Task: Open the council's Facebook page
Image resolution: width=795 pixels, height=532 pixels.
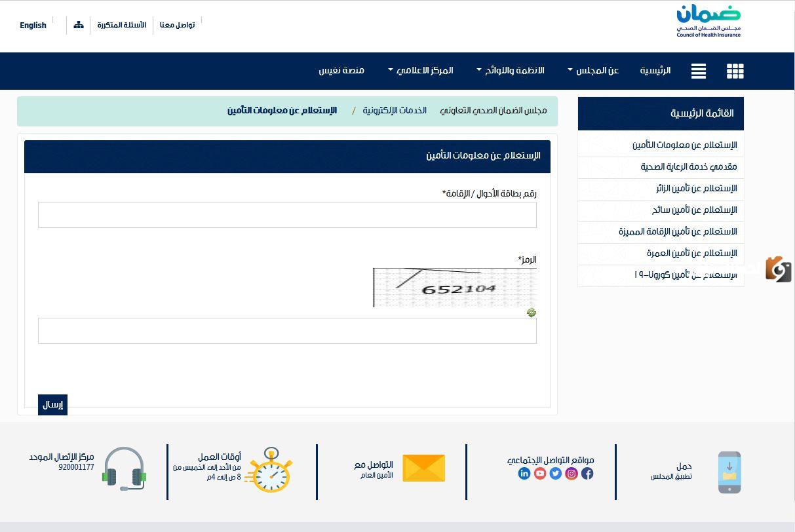Action: (x=587, y=473)
